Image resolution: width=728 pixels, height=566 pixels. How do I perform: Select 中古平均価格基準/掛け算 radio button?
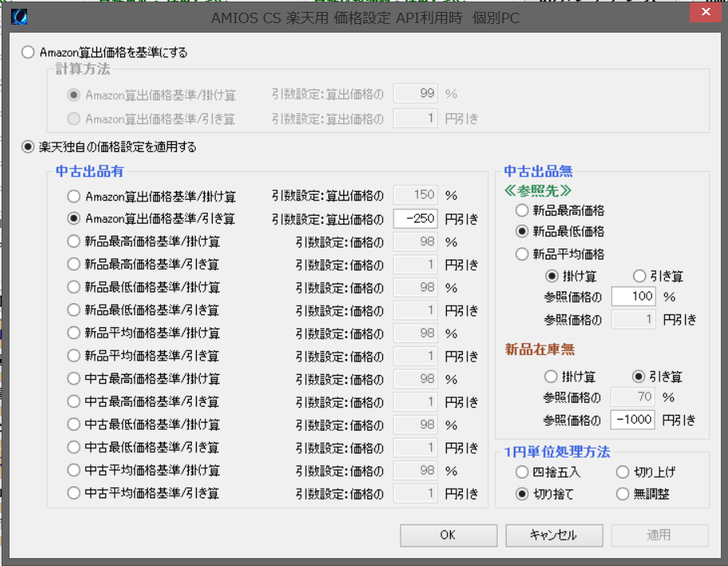[74, 470]
